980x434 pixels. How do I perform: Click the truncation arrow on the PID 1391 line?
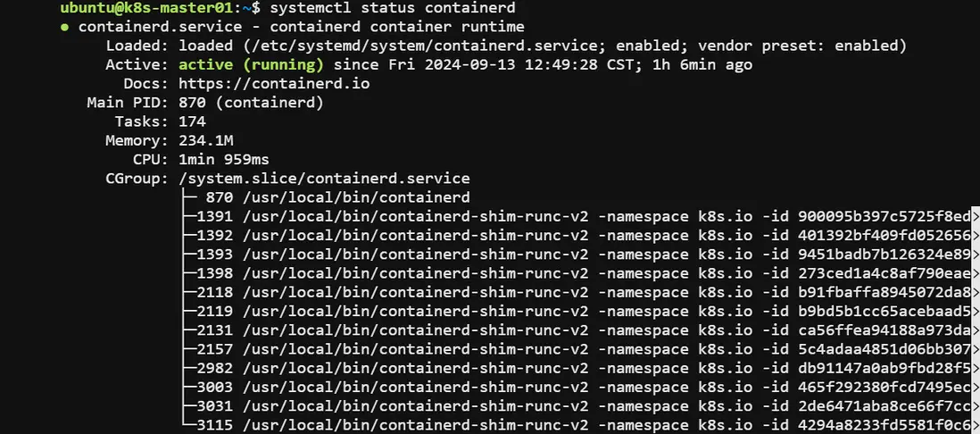pyautogui.click(x=975, y=217)
